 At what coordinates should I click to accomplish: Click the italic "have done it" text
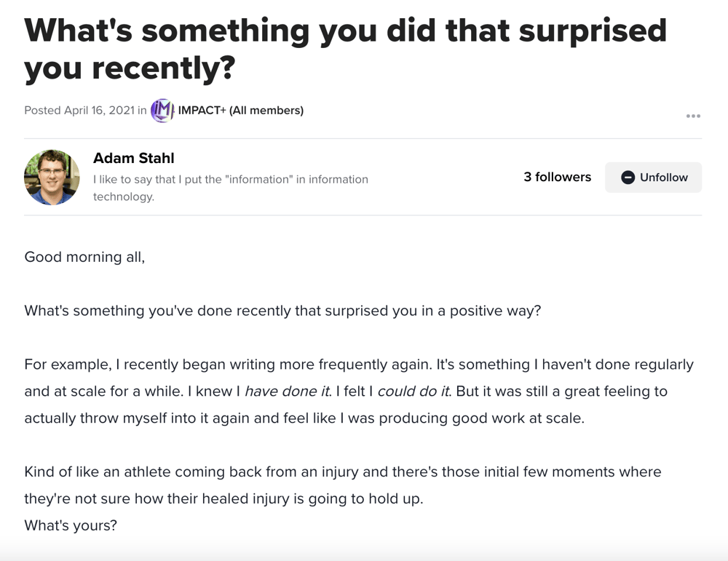pyautogui.click(x=287, y=391)
